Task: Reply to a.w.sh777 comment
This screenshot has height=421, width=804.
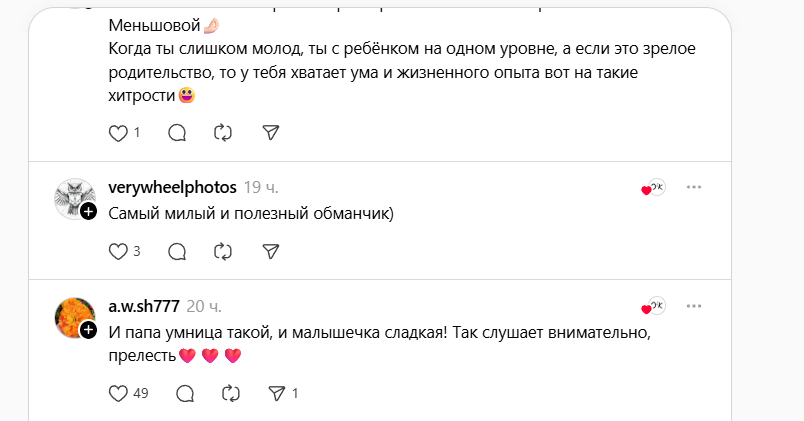Action: click(184, 393)
